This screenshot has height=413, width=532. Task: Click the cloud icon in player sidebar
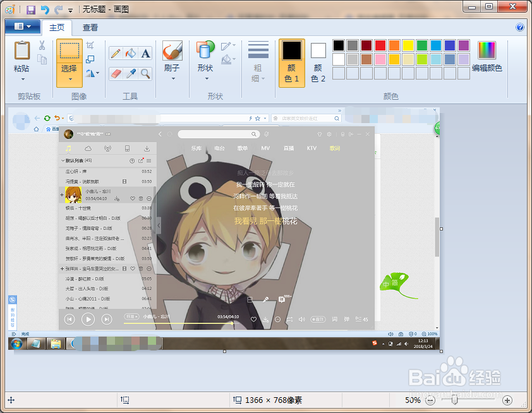(x=88, y=148)
